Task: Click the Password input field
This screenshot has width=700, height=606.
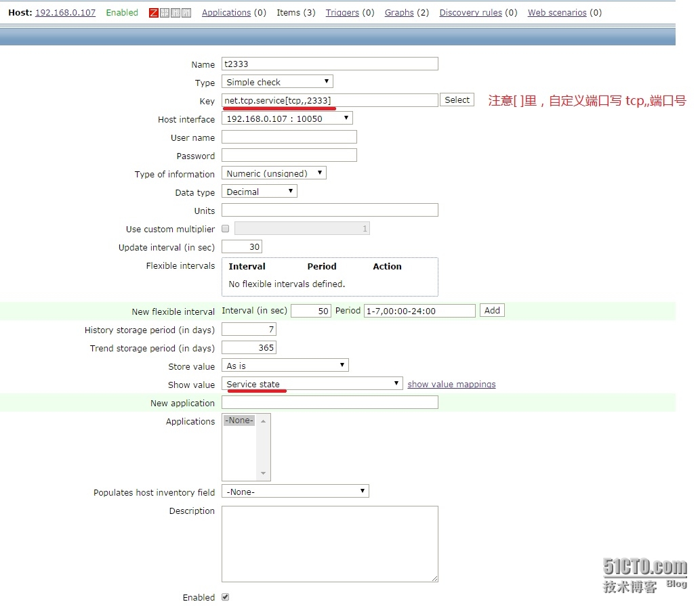Action: point(289,155)
